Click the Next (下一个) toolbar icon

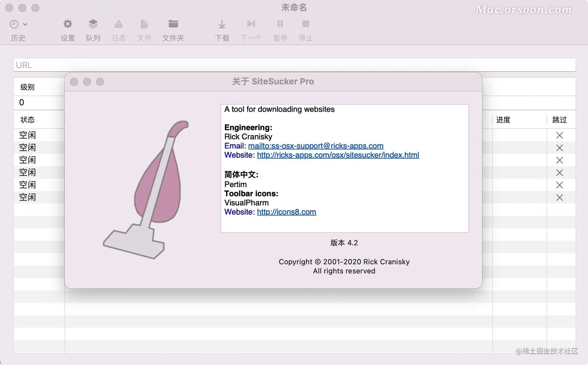point(251,24)
